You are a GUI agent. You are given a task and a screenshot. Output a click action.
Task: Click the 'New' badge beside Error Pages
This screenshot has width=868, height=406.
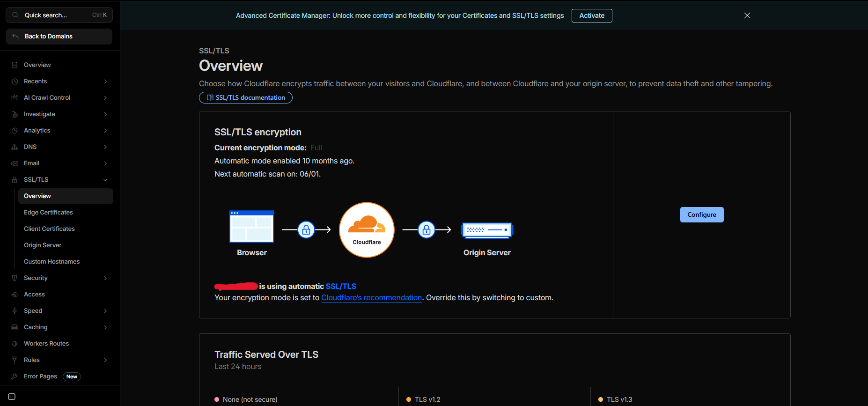point(72,376)
